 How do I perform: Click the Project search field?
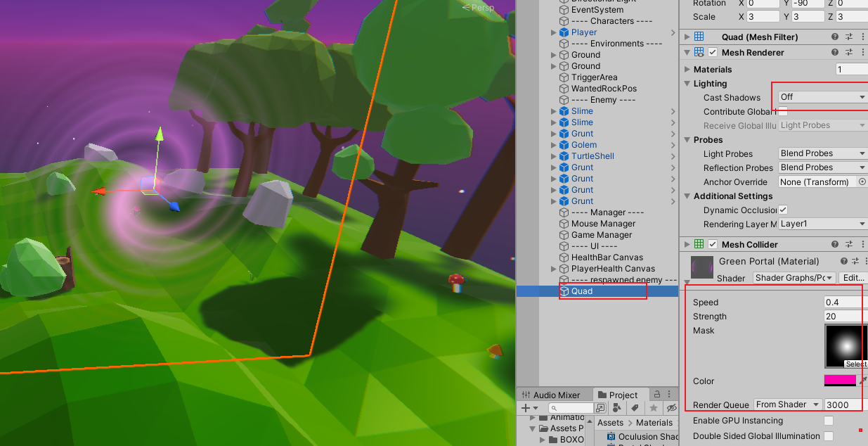point(570,408)
